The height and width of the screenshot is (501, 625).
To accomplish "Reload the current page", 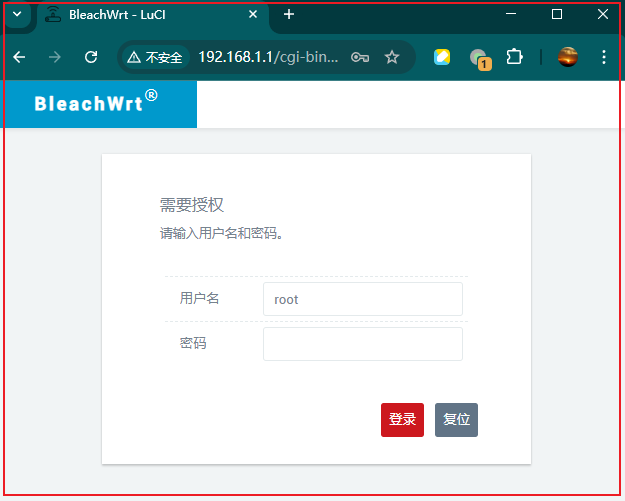I will click(91, 57).
